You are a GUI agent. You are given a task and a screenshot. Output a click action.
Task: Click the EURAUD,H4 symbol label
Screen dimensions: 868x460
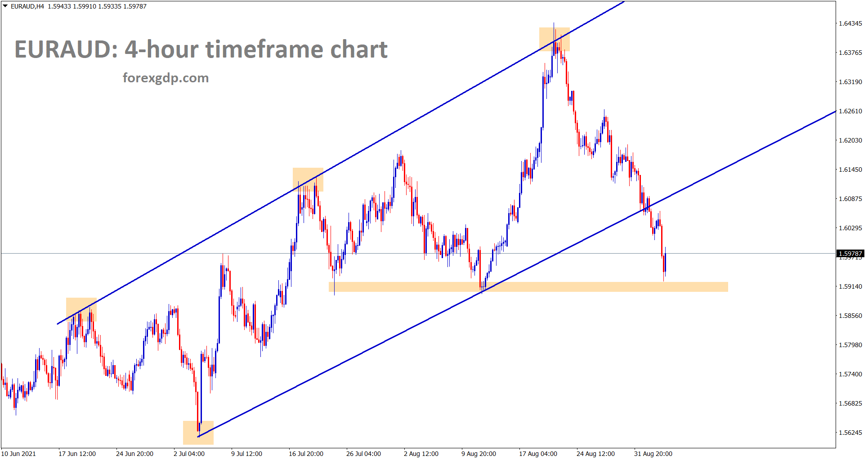tap(27, 6)
